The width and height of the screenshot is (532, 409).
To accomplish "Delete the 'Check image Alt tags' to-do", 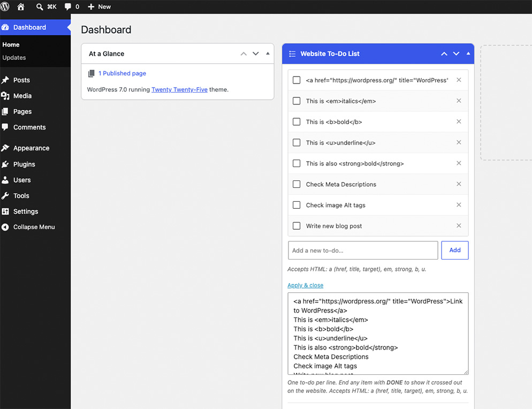I will 459,205.
